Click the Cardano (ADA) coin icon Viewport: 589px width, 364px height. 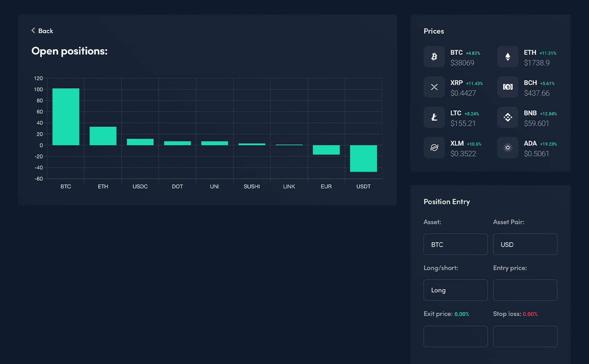(508, 147)
